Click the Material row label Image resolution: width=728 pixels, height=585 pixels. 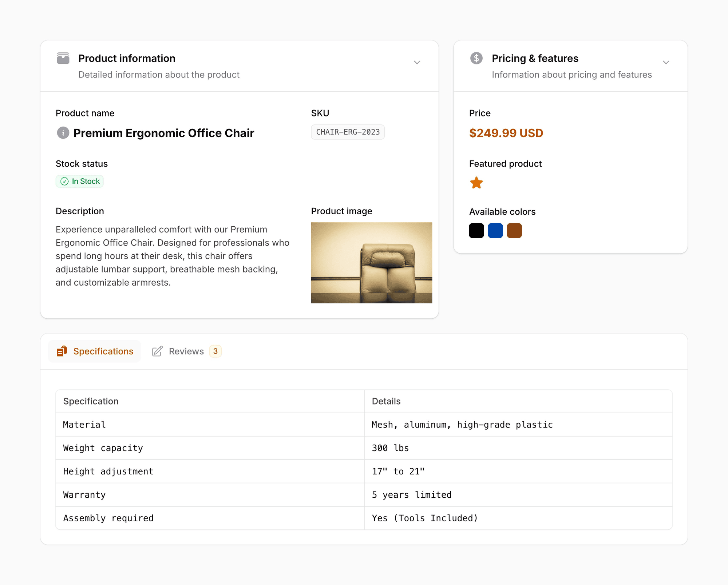click(84, 425)
